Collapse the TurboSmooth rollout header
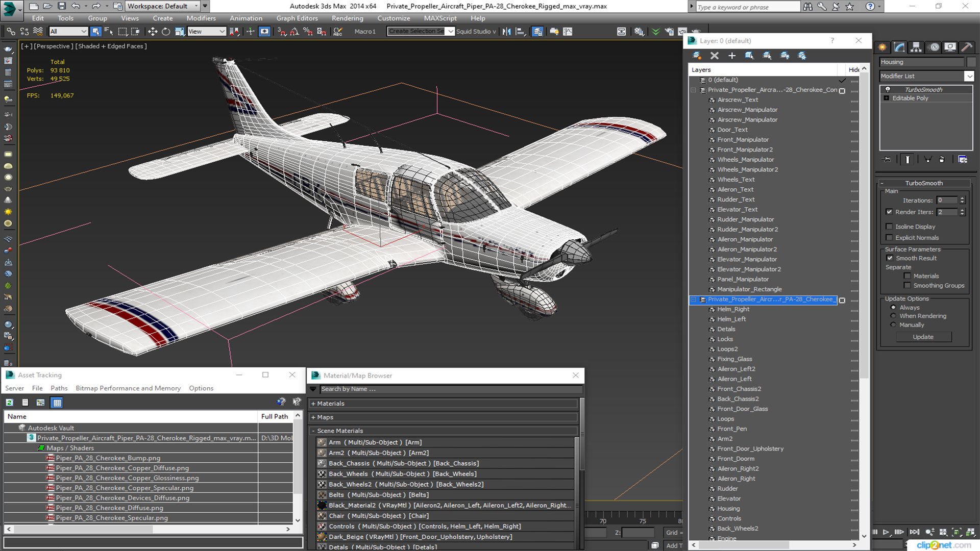Viewport: 980px width, 551px height. click(924, 183)
